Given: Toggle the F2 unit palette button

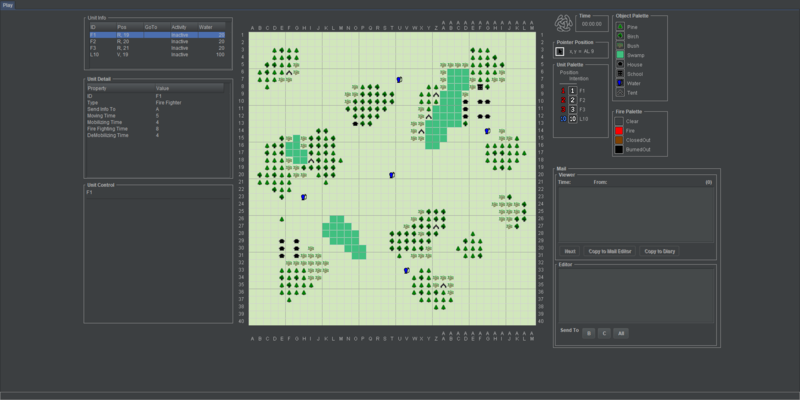Looking at the screenshot, I should tap(572, 100).
